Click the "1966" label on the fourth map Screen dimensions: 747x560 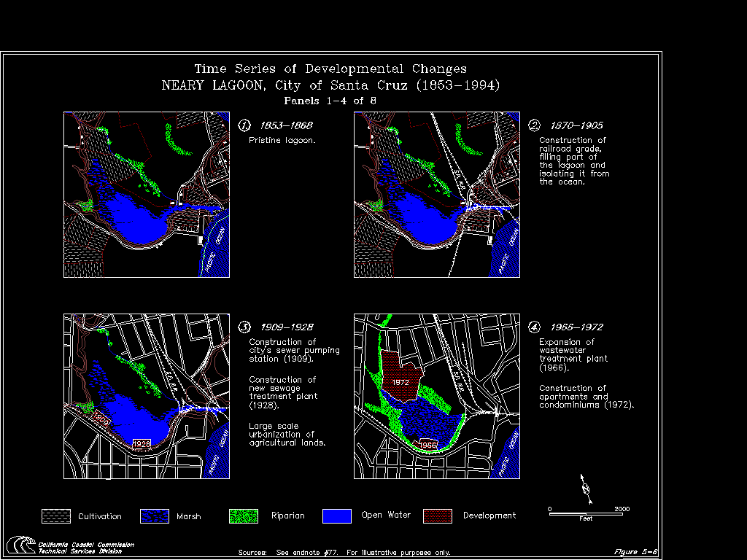pos(427,446)
